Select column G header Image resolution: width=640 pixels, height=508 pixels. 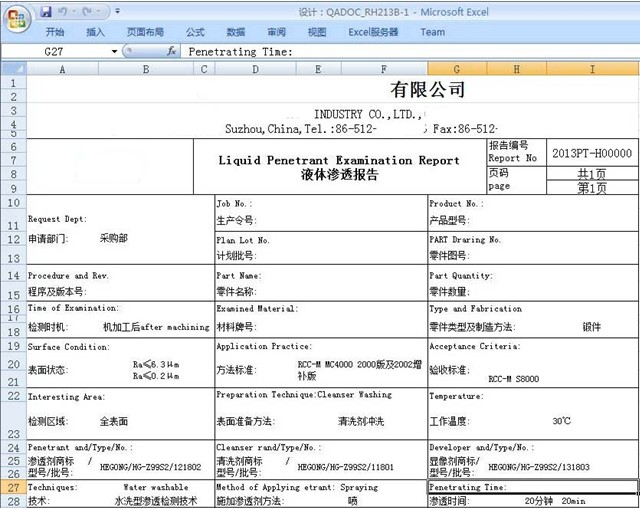point(456,69)
